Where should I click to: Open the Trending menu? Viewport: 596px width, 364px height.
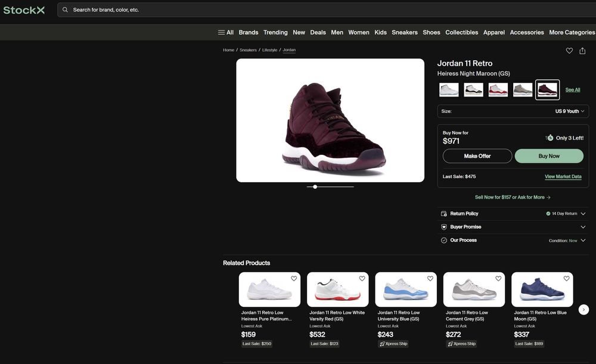(x=275, y=32)
